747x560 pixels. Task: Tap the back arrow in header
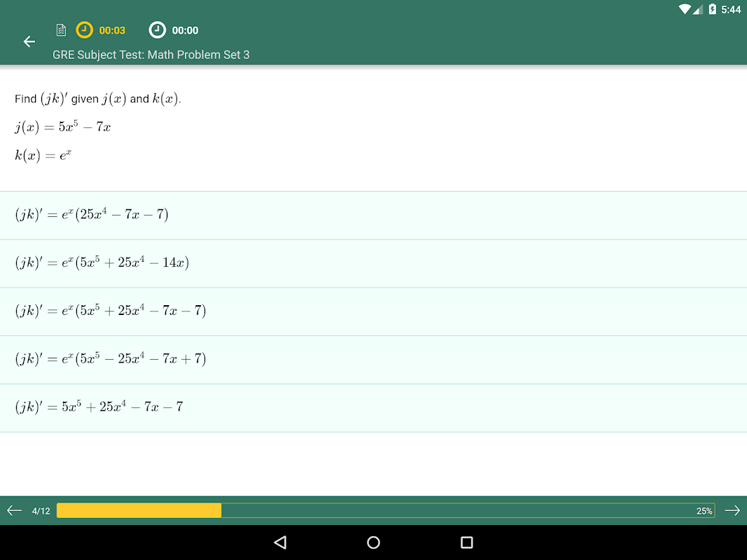pos(29,42)
